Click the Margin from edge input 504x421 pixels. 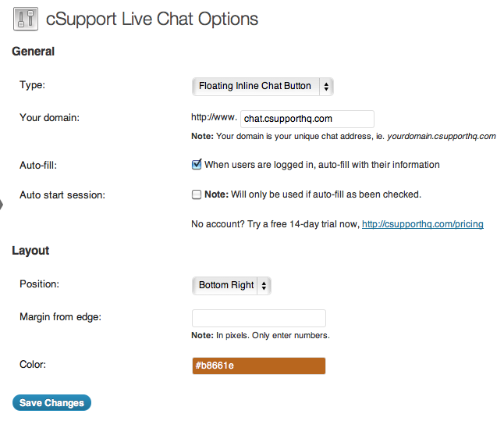point(259,318)
